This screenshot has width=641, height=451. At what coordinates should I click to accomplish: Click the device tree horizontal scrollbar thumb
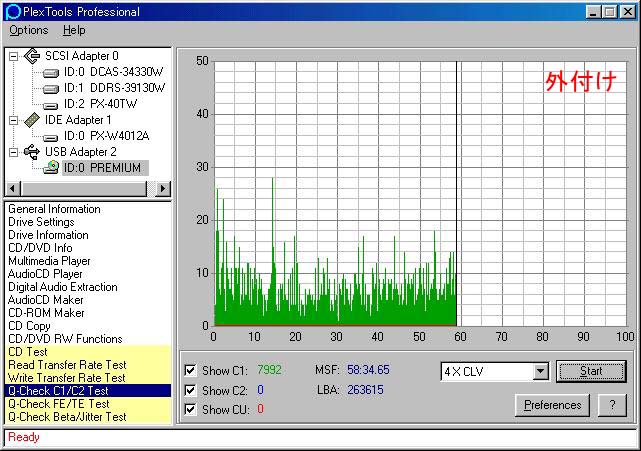(83, 188)
